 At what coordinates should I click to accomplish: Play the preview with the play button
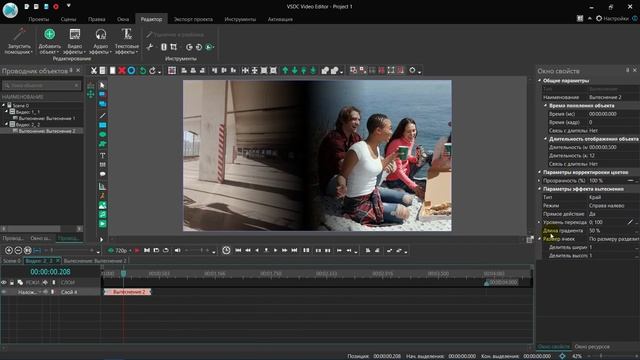point(276,250)
